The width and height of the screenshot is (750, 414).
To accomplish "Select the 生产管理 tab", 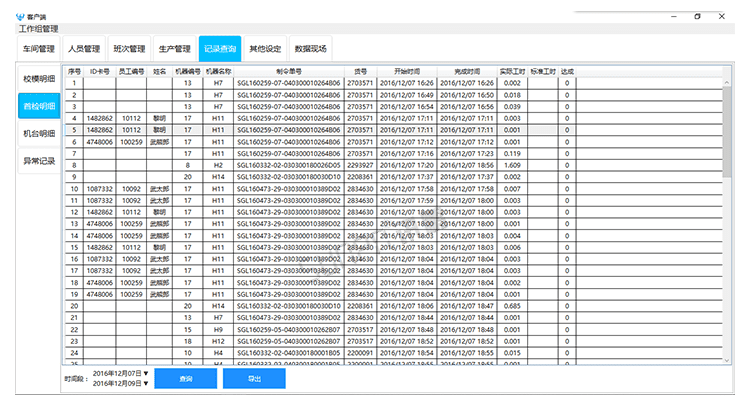I will pos(175,48).
